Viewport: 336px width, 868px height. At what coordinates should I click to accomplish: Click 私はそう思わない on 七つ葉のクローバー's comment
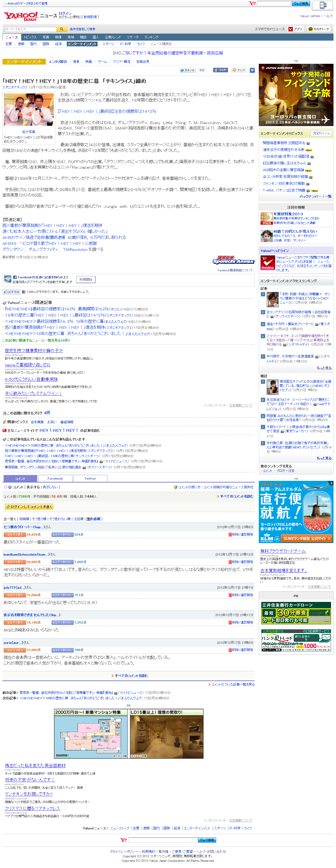click(63, 534)
